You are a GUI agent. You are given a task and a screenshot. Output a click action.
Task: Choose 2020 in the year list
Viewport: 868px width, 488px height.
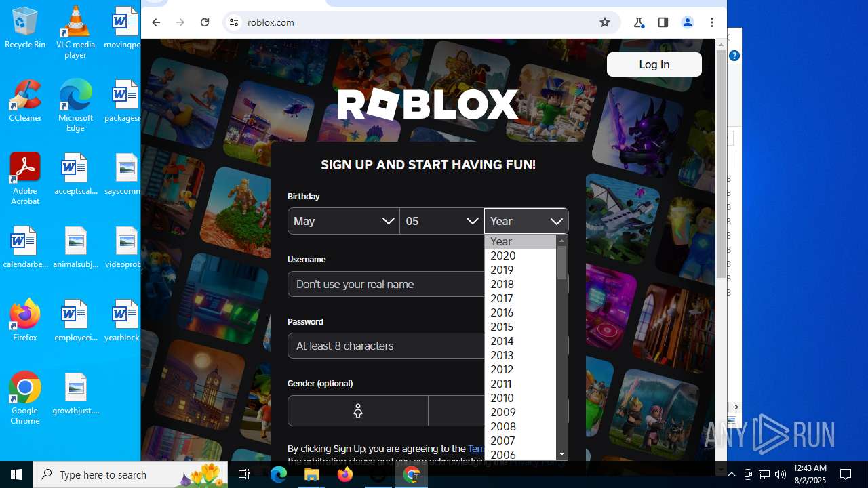click(520, 256)
